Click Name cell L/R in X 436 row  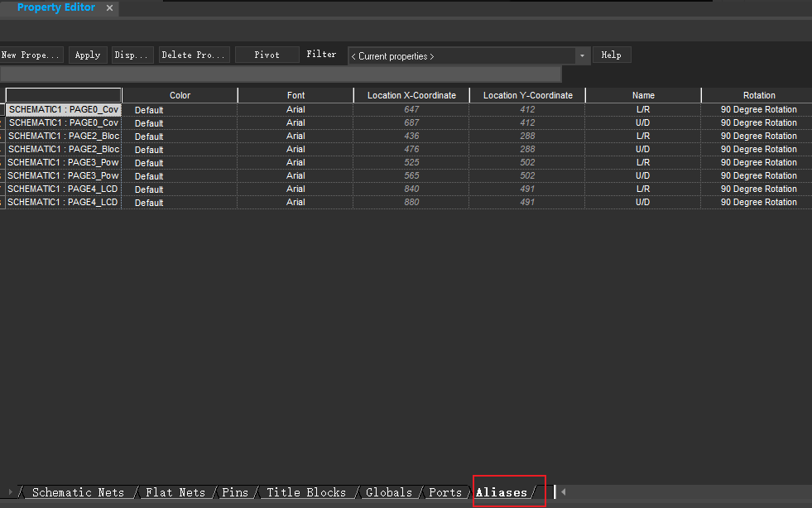pyautogui.click(x=643, y=137)
